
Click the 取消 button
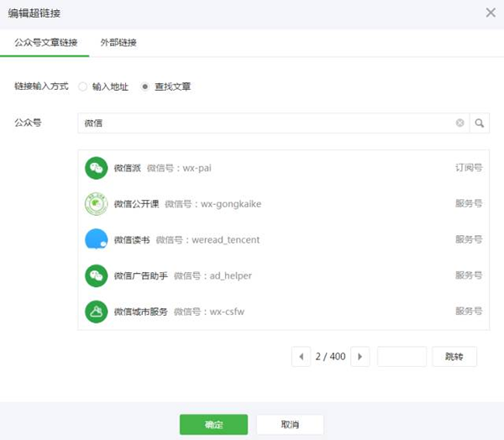[290, 425]
